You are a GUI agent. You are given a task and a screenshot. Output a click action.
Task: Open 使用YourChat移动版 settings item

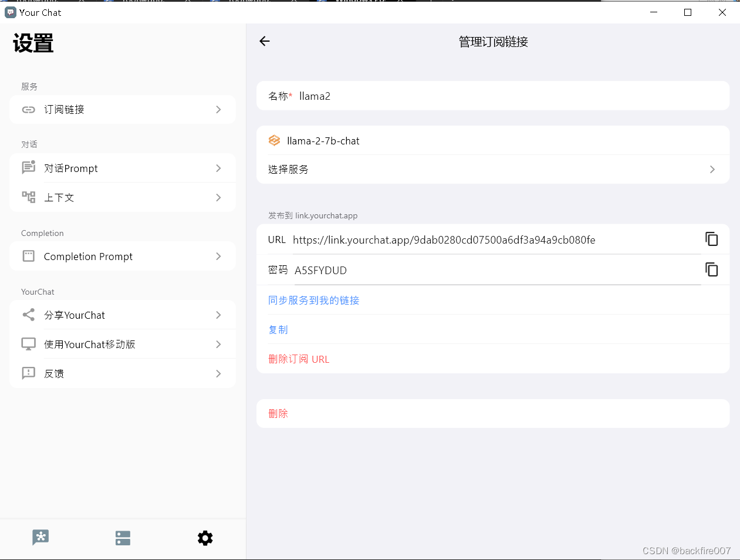pos(123,344)
